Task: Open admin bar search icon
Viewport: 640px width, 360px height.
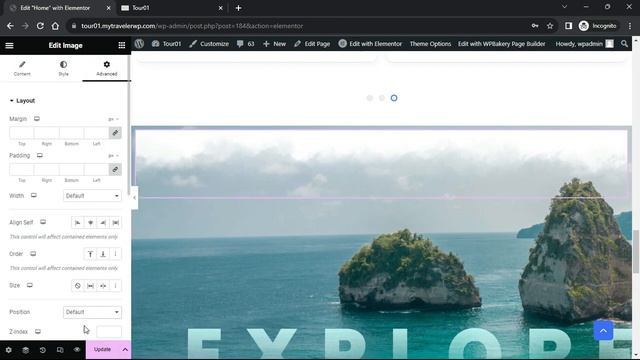Action: coord(624,44)
